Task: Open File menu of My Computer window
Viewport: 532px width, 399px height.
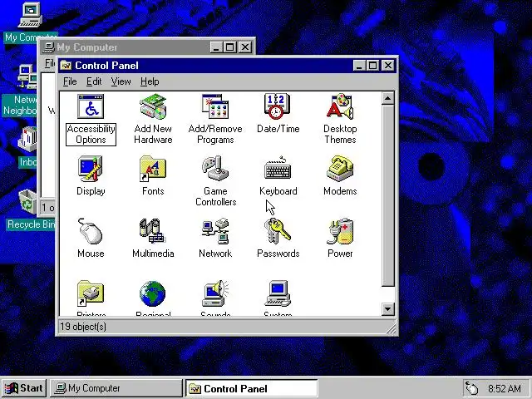Action: [x=50, y=63]
